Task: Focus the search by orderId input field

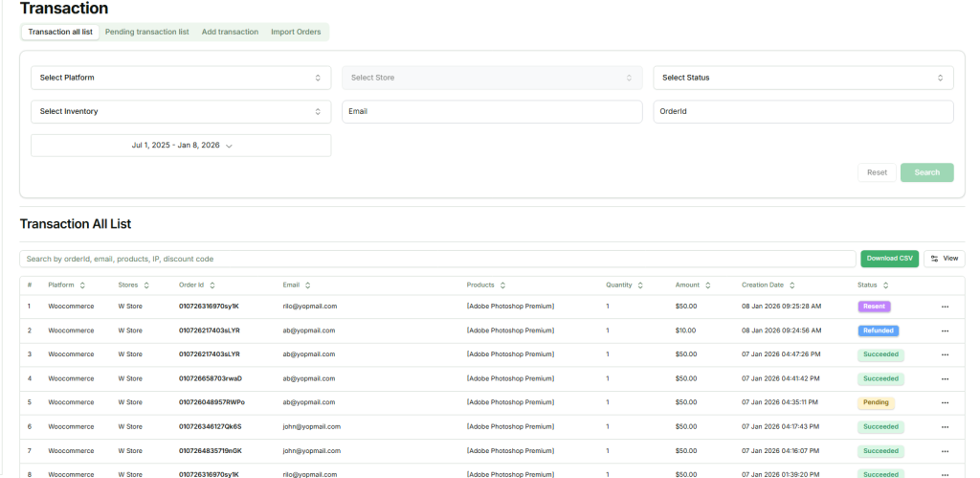Action: [x=437, y=259]
